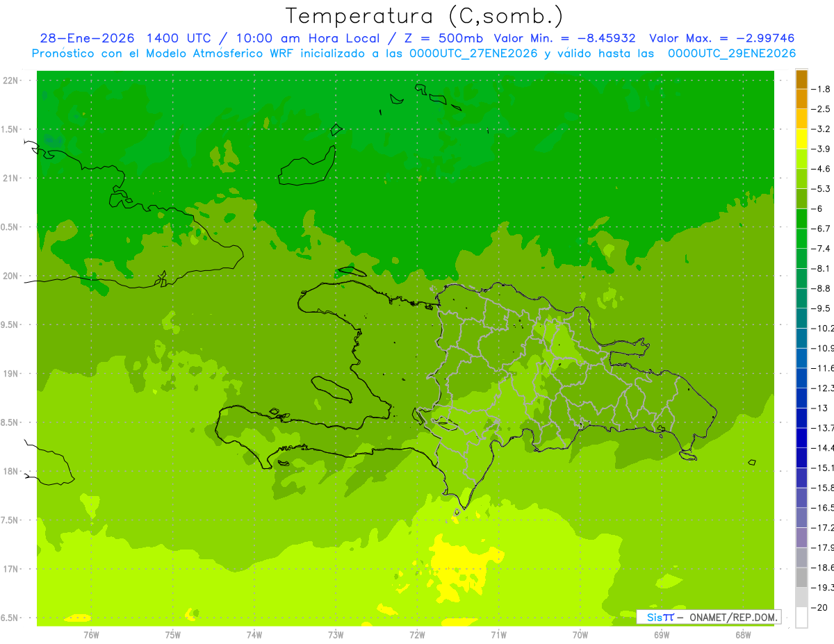The image size is (834, 644).
Task: Select the date '28-Ene-2026' in header
Action: tap(88, 38)
